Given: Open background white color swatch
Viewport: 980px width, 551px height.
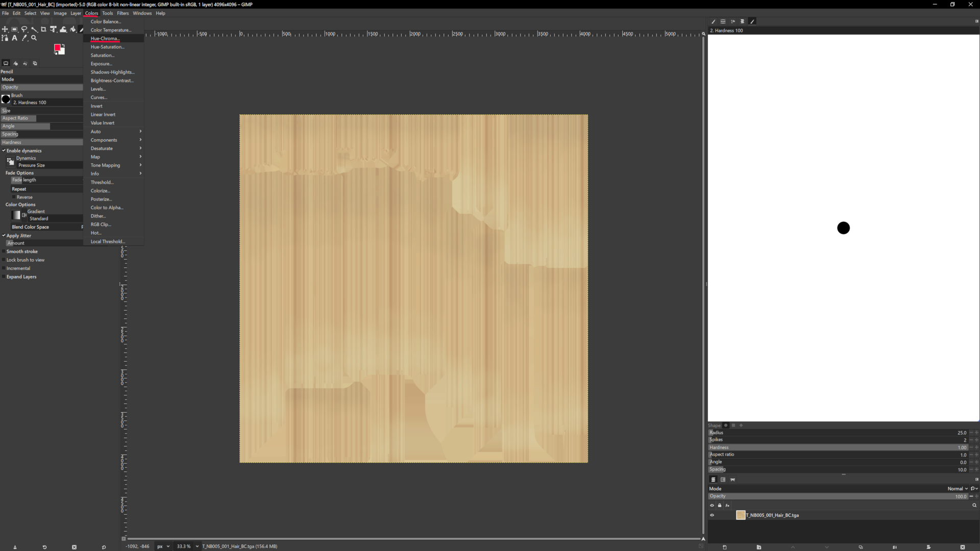Looking at the screenshot, I should (x=62, y=52).
